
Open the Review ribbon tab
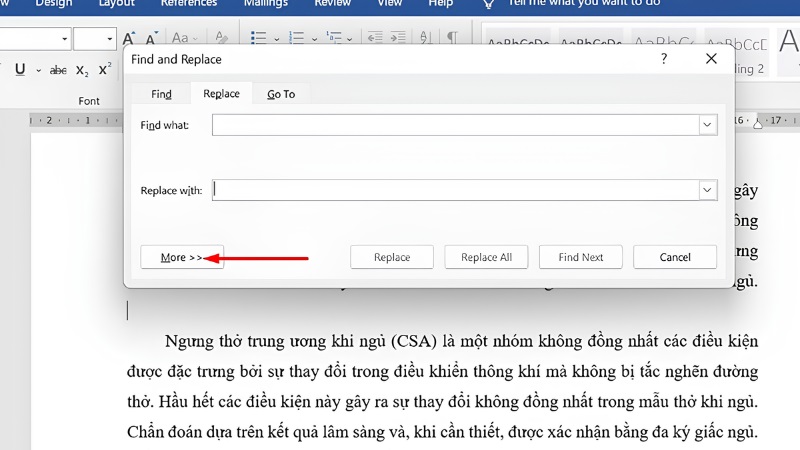333,3
